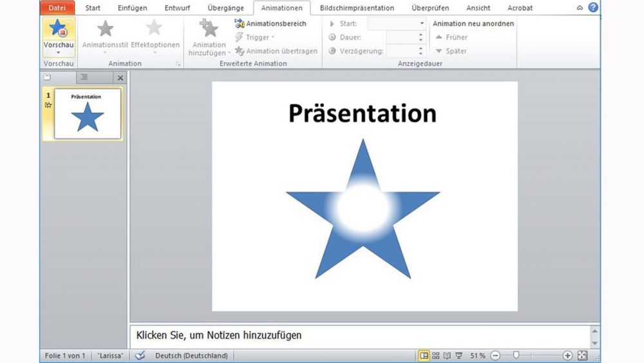Increase Dauer with the stepper

click(x=421, y=35)
